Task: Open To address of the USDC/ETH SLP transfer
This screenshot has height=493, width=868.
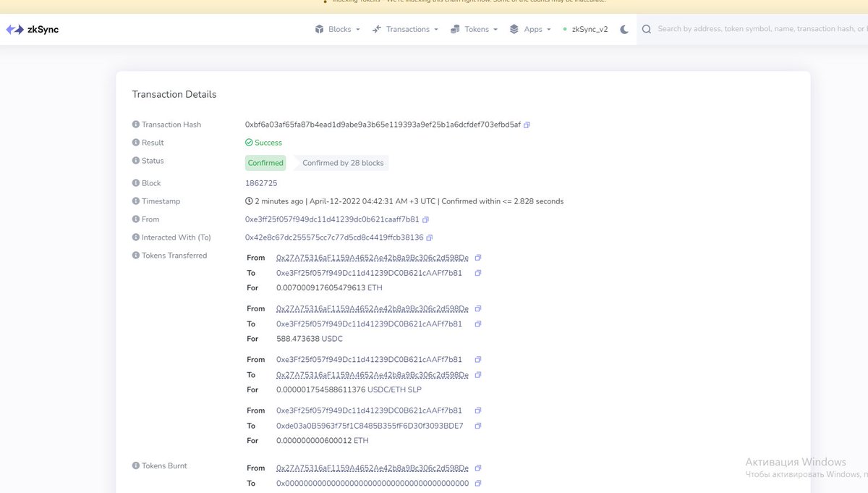Action: point(373,375)
